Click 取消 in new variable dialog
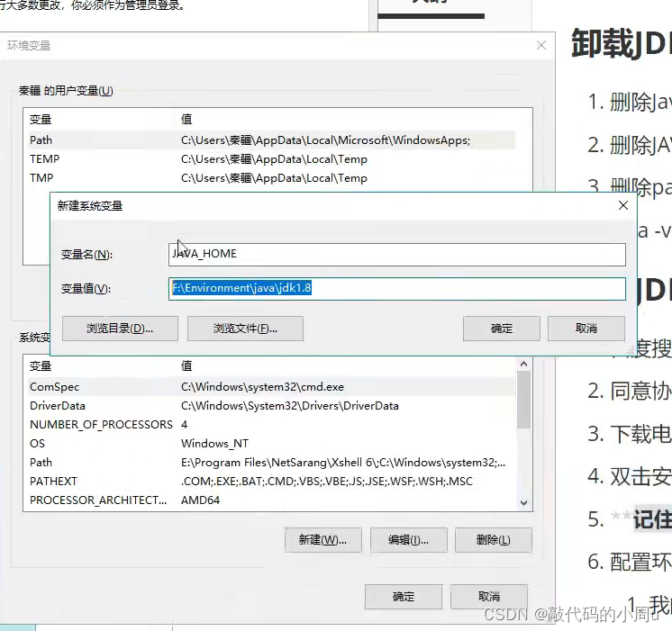Image resolution: width=672 pixels, height=631 pixels. coord(586,329)
